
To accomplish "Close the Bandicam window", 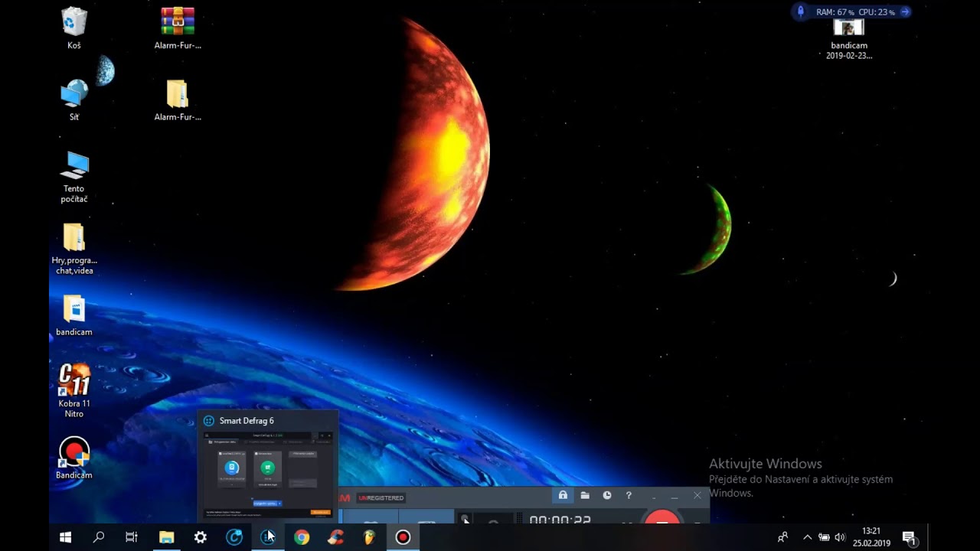I will click(x=697, y=496).
